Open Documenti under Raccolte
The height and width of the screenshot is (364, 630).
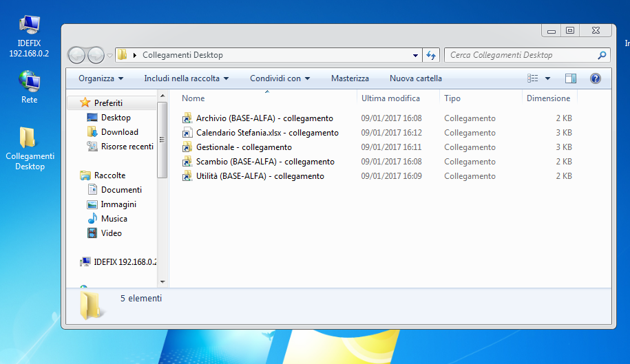point(121,190)
